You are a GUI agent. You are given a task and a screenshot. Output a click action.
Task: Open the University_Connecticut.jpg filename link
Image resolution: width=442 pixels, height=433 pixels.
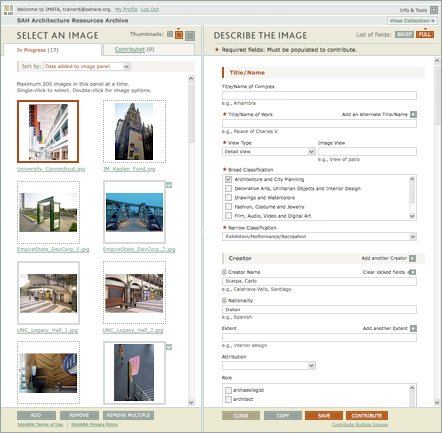tap(51, 169)
